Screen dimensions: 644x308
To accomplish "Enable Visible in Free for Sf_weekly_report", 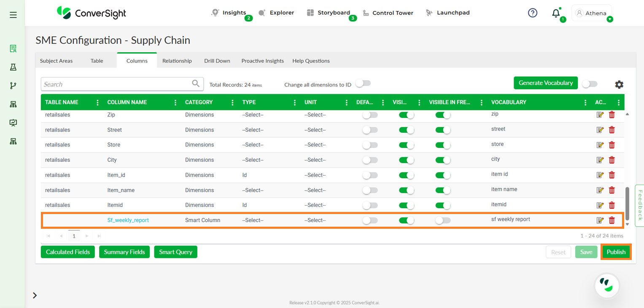I will (x=443, y=220).
